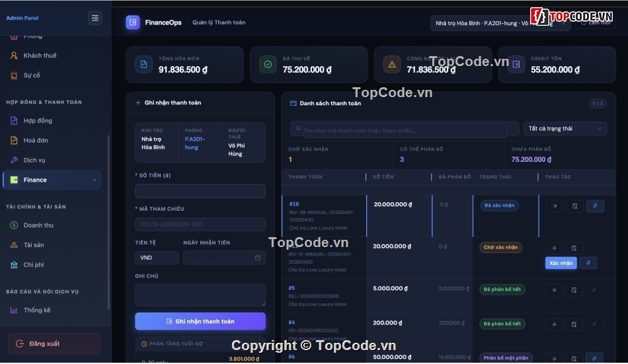
Task: Click the Phân bổ một phần status badge
Action: (506, 358)
